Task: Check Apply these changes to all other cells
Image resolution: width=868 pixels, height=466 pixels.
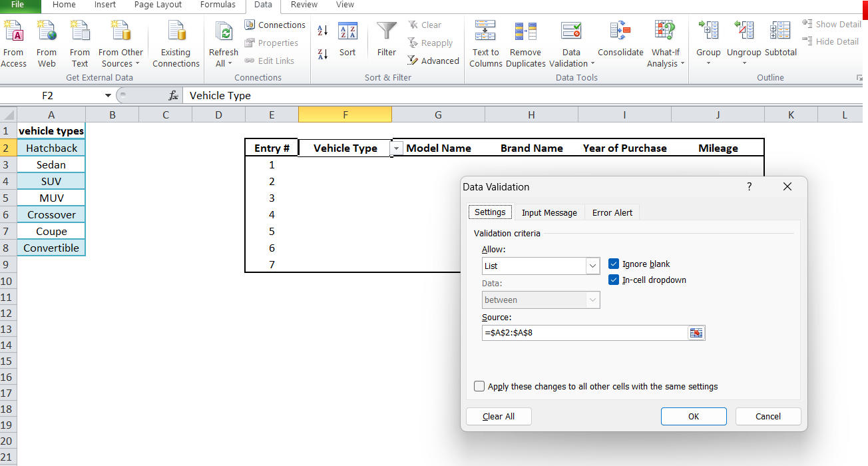Action: (x=479, y=386)
